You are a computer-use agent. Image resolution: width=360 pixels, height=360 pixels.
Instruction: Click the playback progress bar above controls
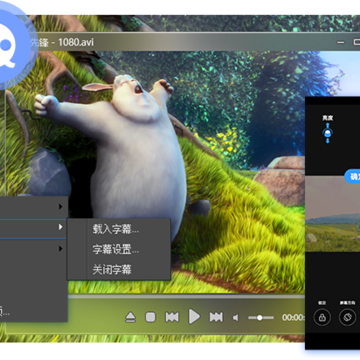click(x=187, y=296)
